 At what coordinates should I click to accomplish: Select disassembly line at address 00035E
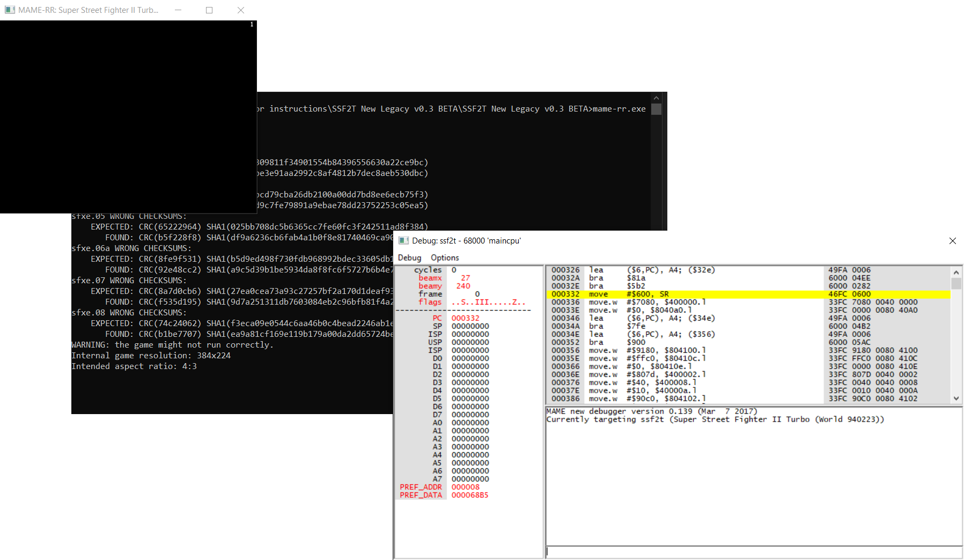(x=748, y=358)
